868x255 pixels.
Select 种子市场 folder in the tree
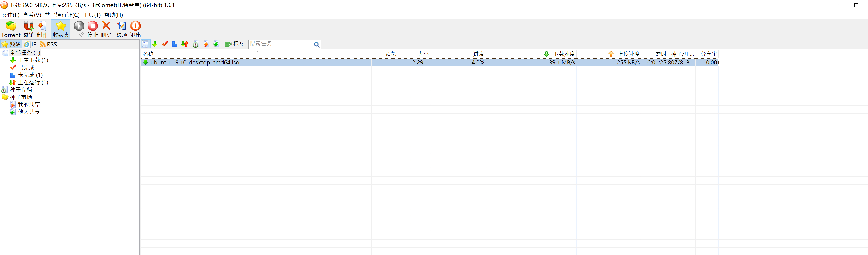click(21, 97)
